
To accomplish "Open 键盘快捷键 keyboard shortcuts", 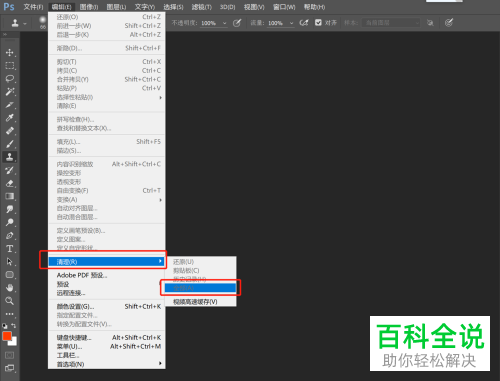I will pos(107,338).
